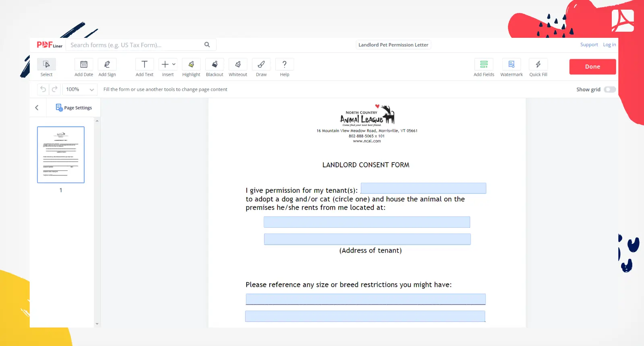644x346 pixels.
Task: Collapse the pages sidebar with back chevron
Action: tap(37, 107)
